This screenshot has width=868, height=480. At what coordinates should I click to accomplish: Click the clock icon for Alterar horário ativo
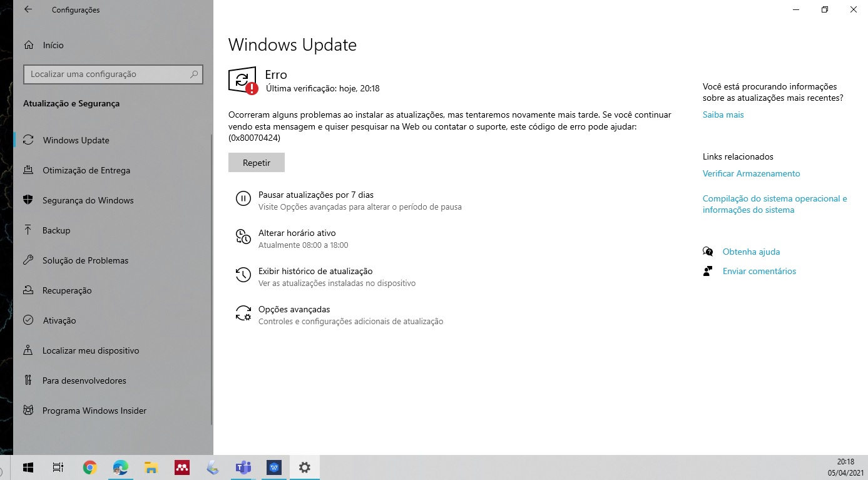(x=243, y=237)
